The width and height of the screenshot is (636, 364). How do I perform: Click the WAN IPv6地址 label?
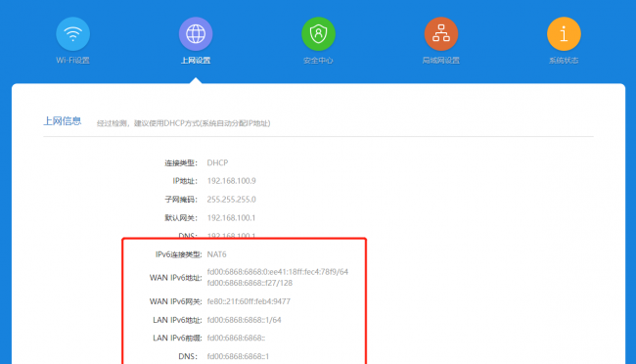click(x=175, y=278)
